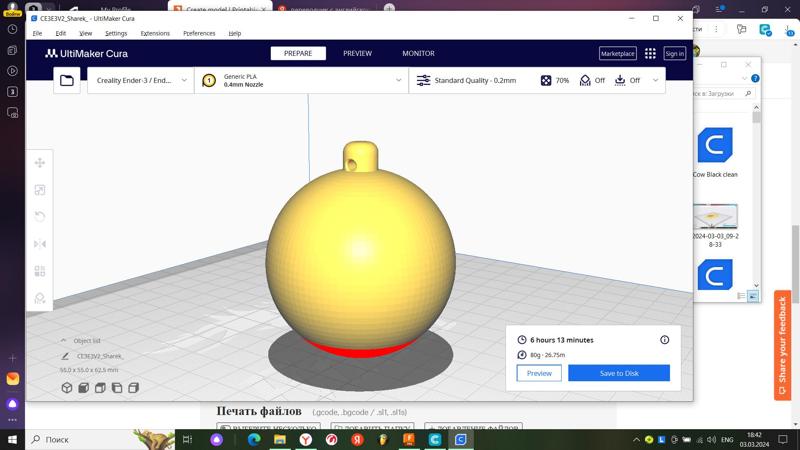This screenshot has height=450, width=800.
Task: Open help icon in file dialog window
Action: tap(755, 78)
